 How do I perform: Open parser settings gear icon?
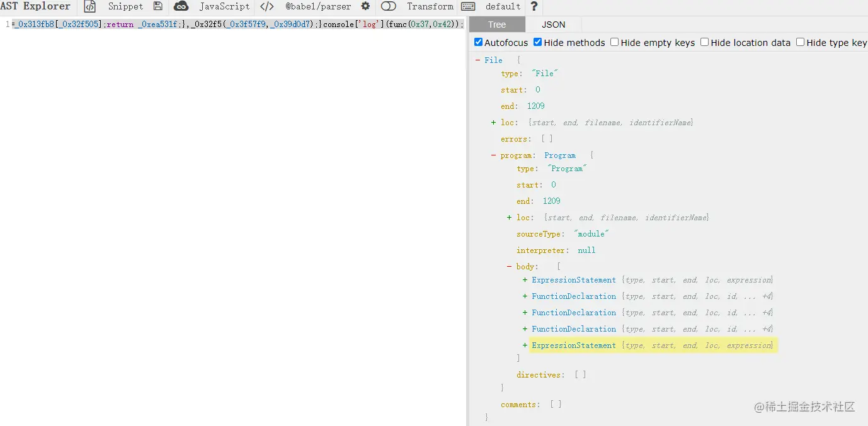click(x=365, y=6)
